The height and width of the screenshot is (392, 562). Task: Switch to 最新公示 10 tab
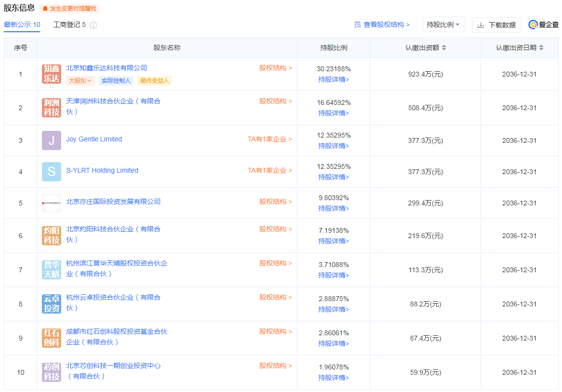click(22, 25)
